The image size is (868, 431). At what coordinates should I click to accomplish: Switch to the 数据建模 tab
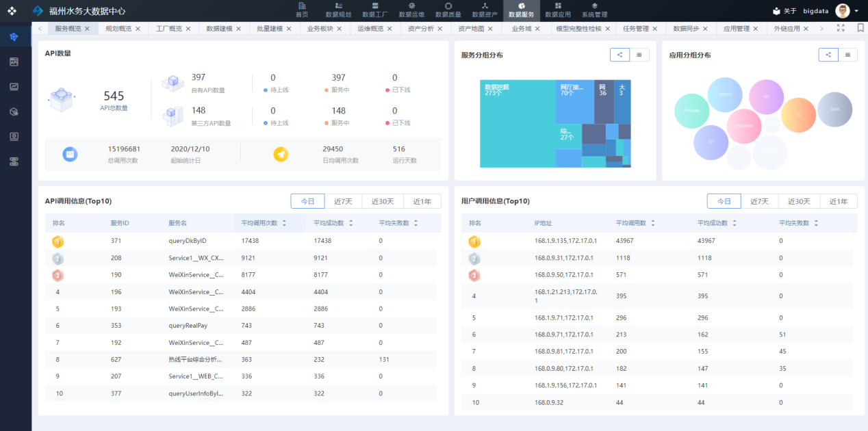(x=219, y=29)
